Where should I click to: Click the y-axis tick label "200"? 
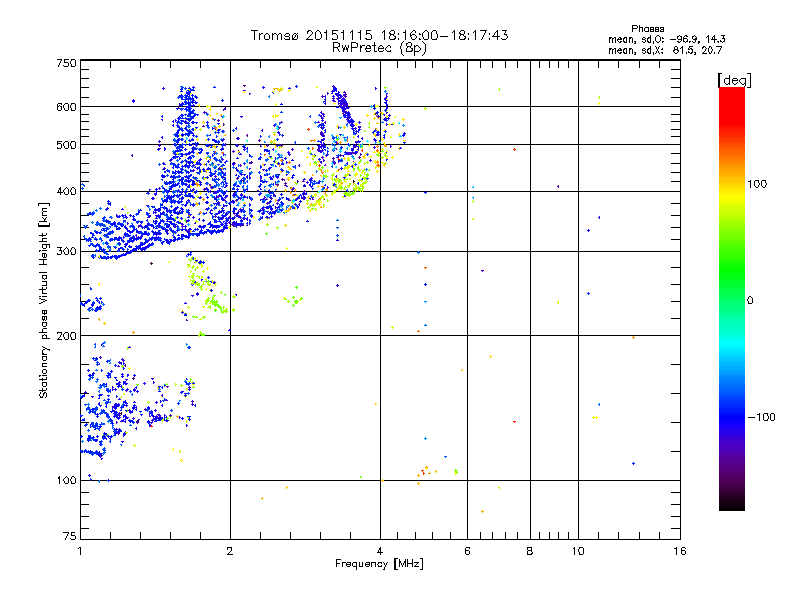pos(66,336)
